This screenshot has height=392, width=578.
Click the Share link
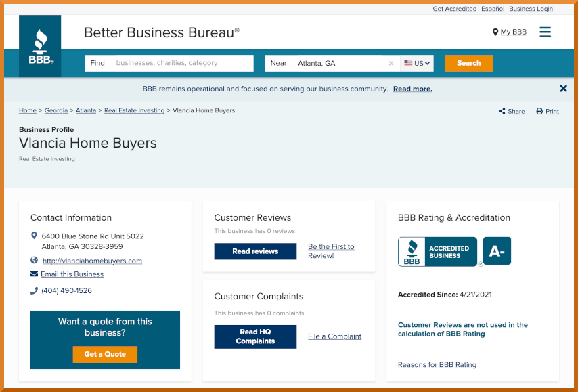(516, 111)
